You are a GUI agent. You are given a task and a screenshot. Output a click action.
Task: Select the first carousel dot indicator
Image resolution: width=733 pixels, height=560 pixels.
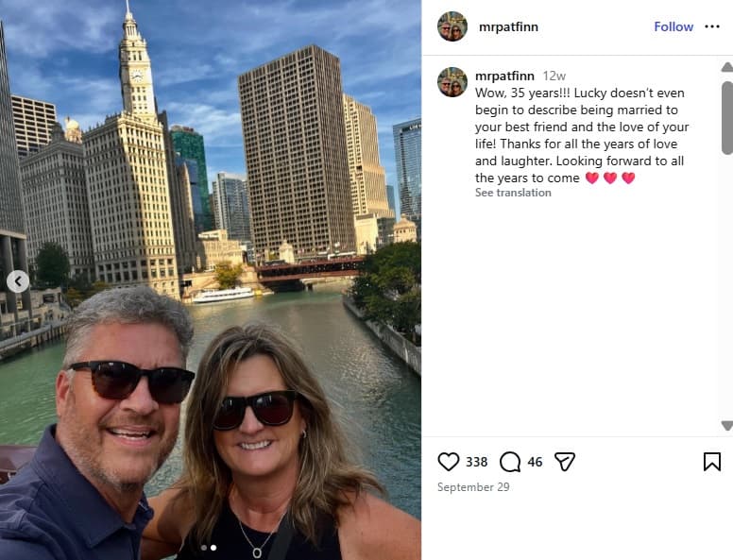coord(204,548)
